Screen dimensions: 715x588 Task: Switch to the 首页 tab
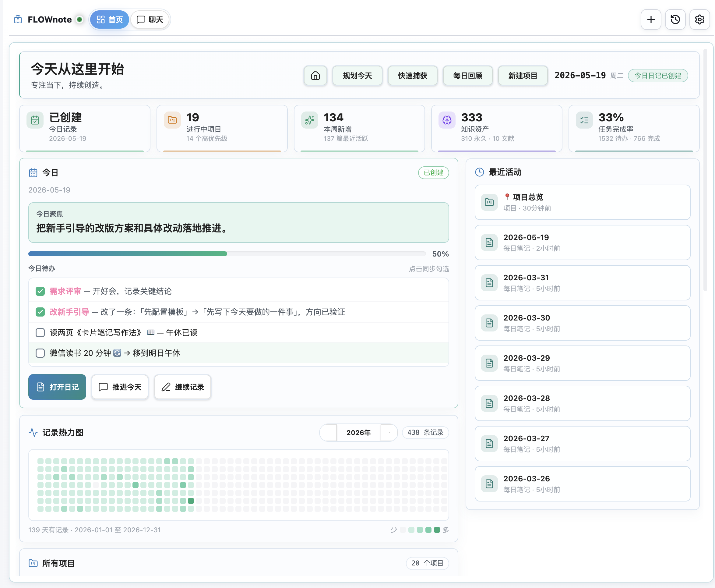pos(109,19)
